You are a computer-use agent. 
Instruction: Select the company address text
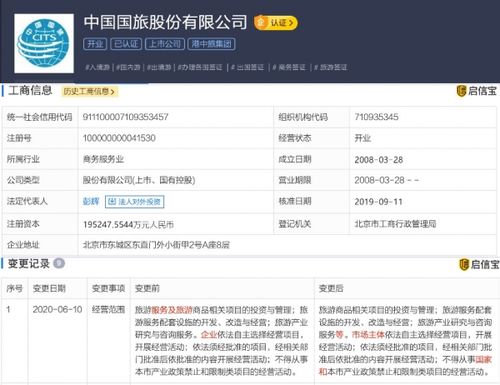(156, 245)
